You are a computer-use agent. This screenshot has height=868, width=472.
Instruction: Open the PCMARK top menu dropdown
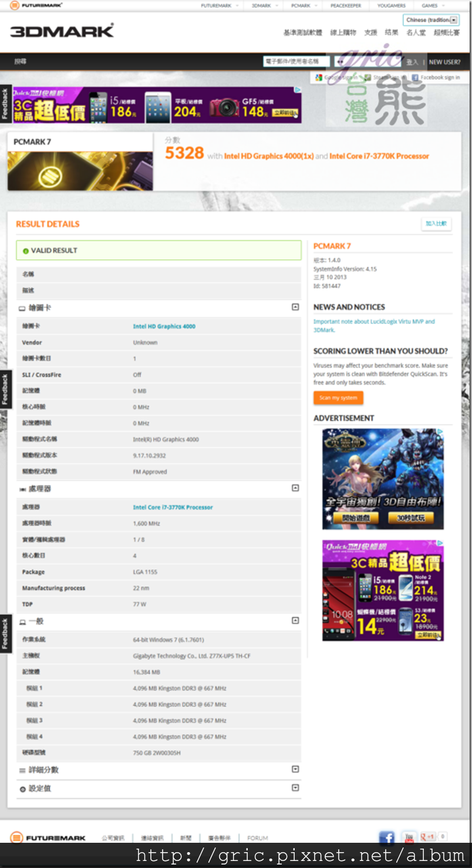[x=304, y=5]
